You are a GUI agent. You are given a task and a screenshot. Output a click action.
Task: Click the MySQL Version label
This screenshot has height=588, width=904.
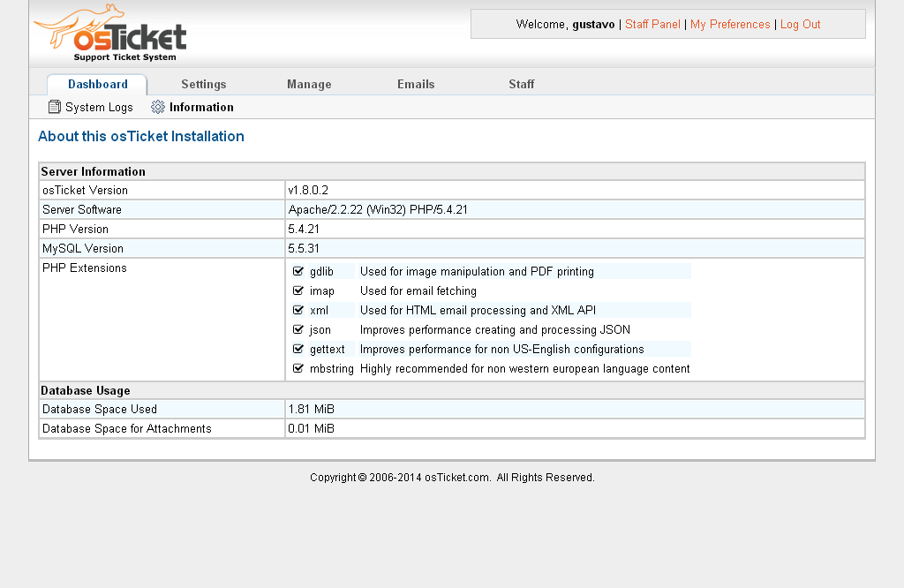click(x=82, y=248)
